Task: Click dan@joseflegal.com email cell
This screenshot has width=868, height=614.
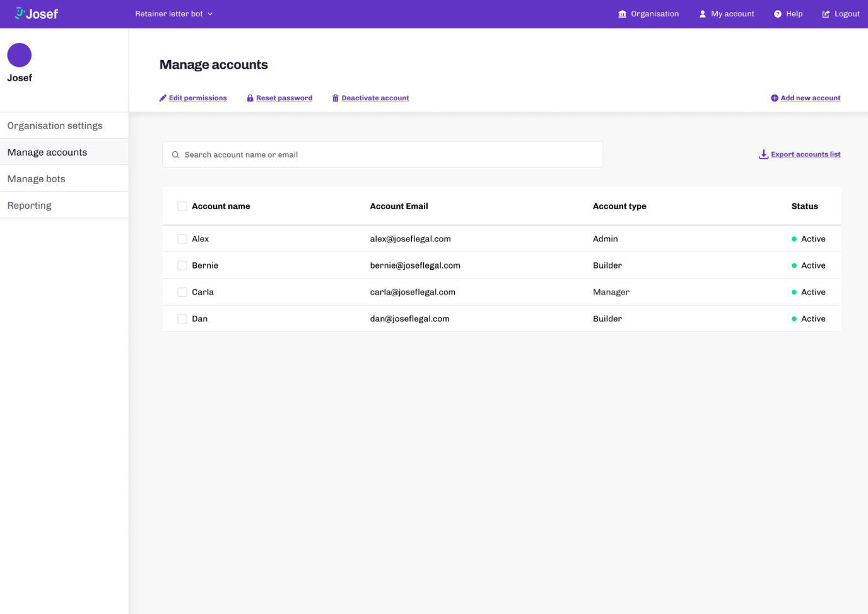Action: (410, 318)
